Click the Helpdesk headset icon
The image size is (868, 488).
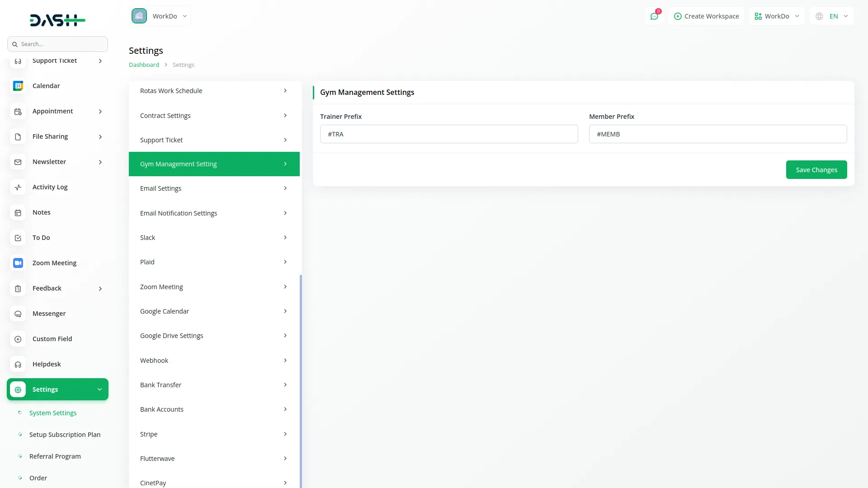point(18,364)
